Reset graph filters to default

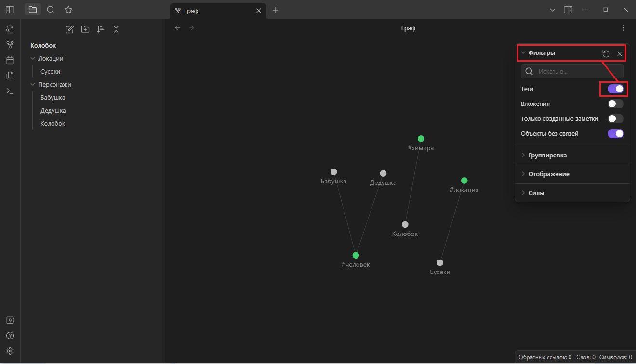coord(606,54)
